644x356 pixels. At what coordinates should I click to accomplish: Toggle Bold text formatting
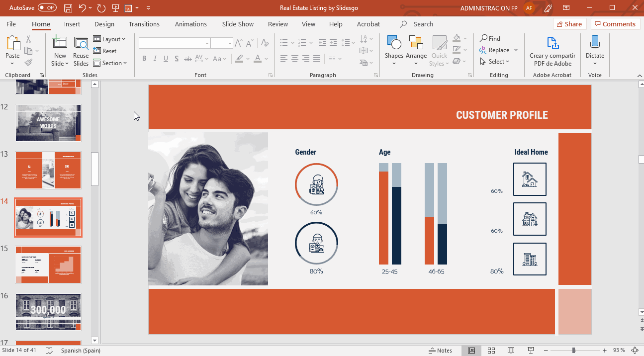[144, 59]
